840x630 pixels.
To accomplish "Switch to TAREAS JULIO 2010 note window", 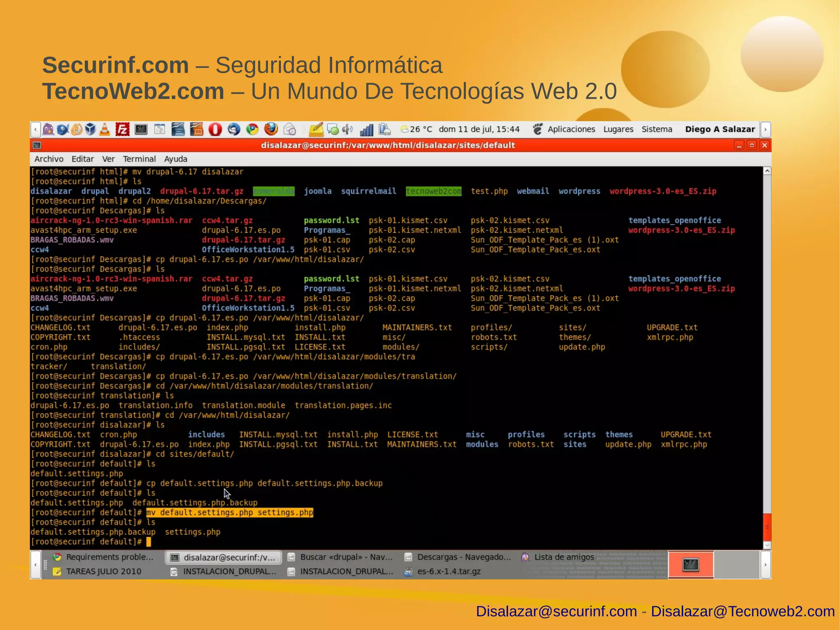I will [x=98, y=571].
